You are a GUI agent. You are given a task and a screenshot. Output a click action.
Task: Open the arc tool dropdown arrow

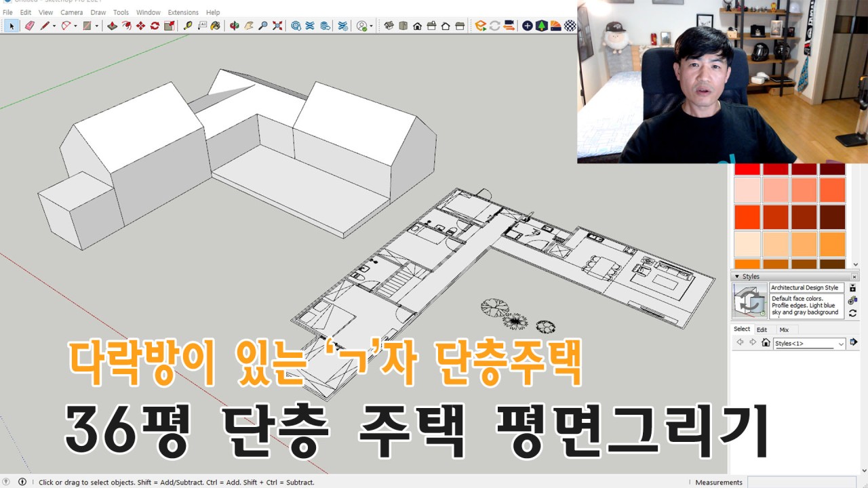tap(76, 26)
